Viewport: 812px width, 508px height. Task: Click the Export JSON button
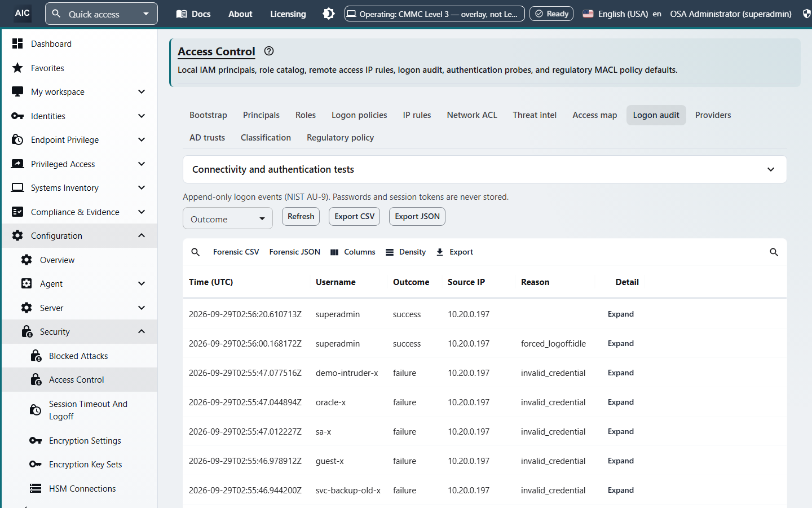click(417, 216)
